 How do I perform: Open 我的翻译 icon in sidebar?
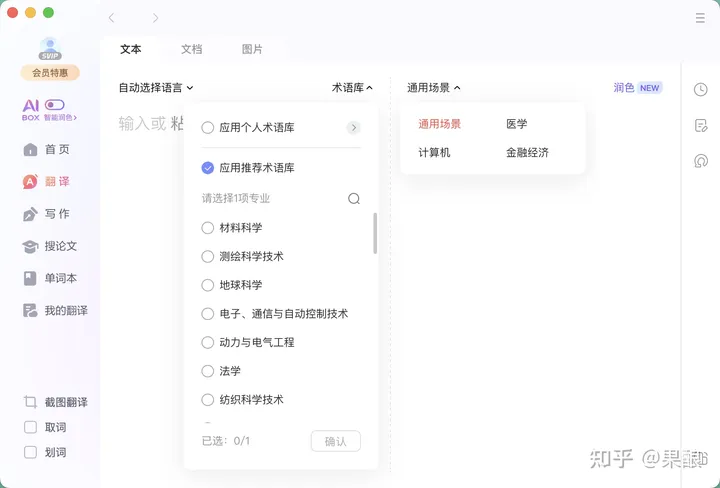point(30,311)
